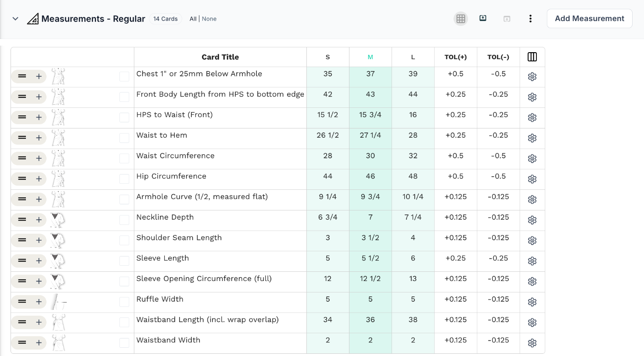The width and height of the screenshot is (644, 356).
Task: Open settings gear for Waist to Hem row
Action: [532, 138]
